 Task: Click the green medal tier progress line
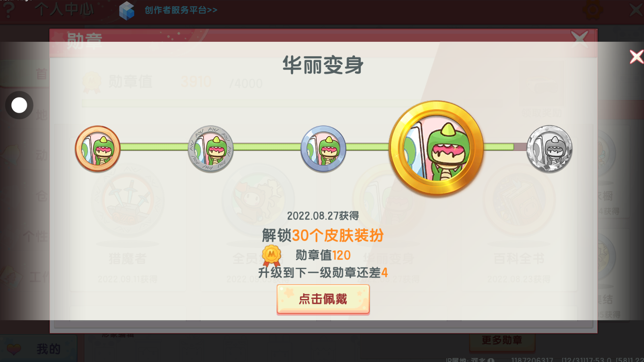pos(317,147)
